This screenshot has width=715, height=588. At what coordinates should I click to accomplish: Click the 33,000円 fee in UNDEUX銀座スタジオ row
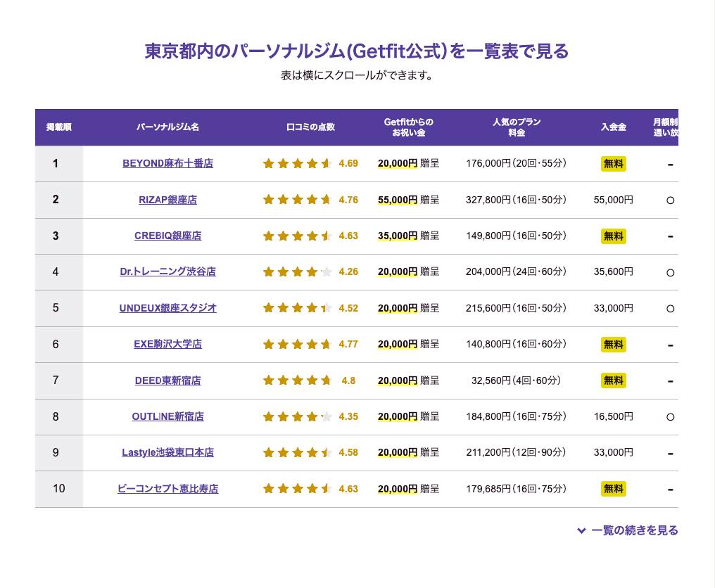pos(614,308)
